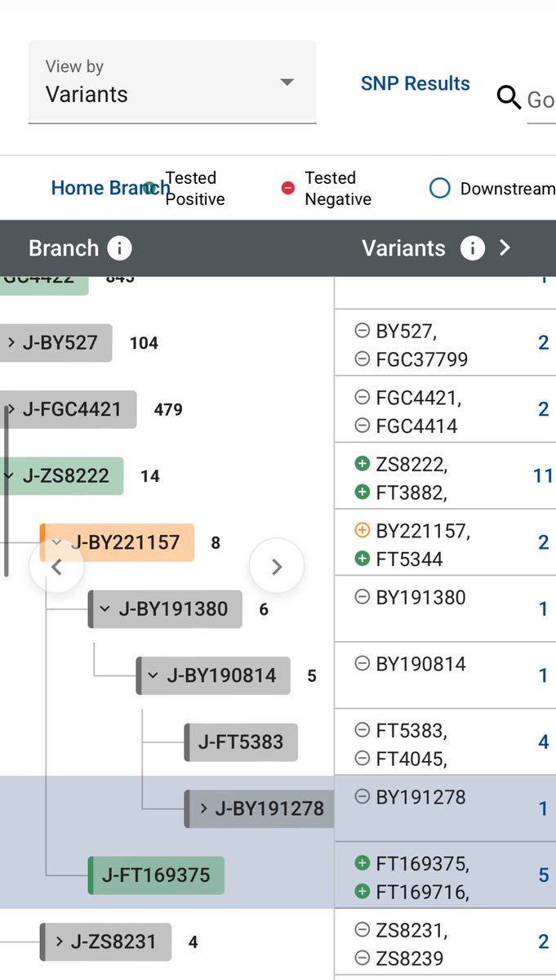This screenshot has width=556, height=980.
Task: Collapse the J-BY191380 branch
Action: click(x=105, y=609)
